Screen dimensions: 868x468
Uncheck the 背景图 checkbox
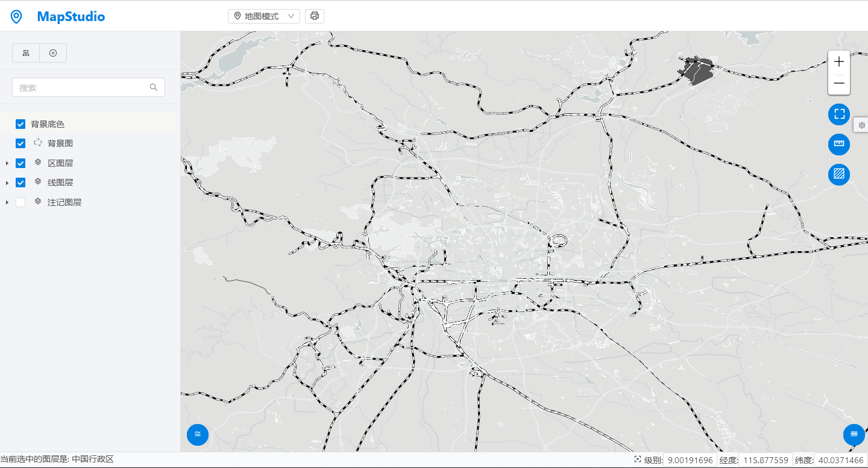pyautogui.click(x=20, y=143)
